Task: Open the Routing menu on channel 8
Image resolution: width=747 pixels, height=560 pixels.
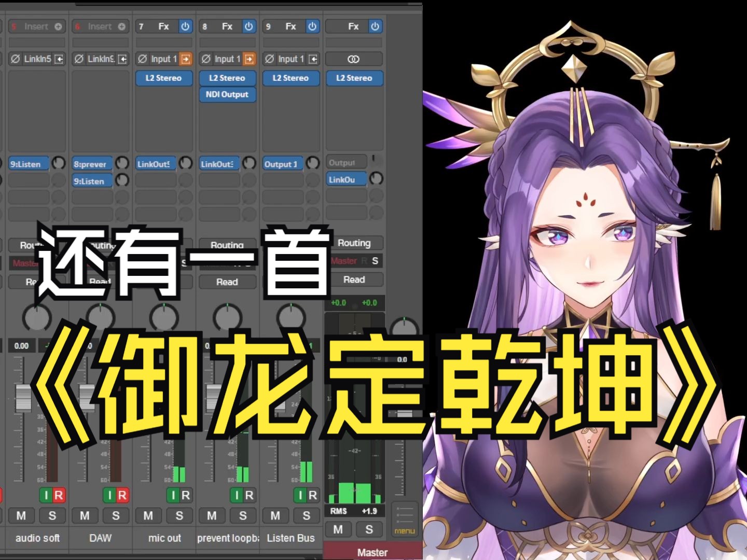Action: [227, 245]
